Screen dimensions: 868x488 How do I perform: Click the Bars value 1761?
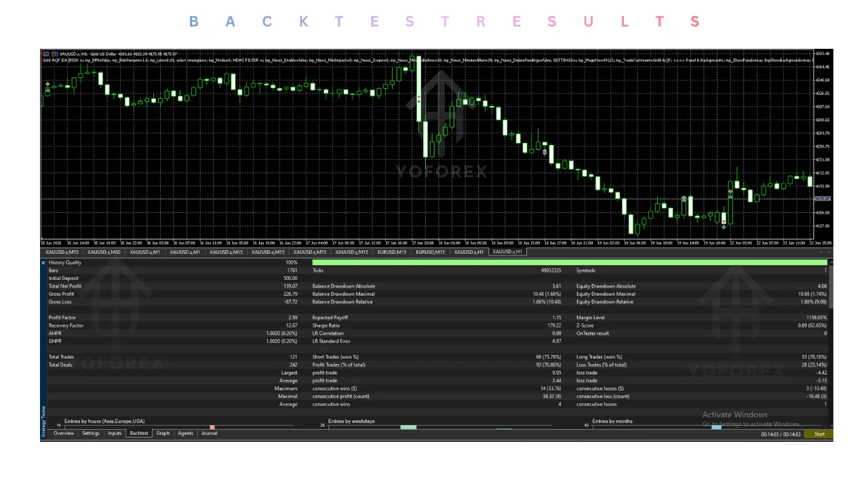point(292,270)
